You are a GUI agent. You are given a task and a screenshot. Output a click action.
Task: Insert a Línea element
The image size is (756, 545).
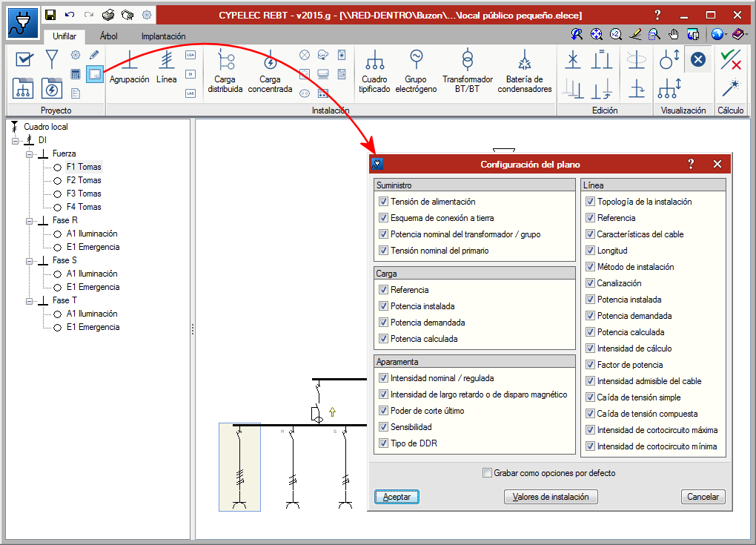pyautogui.click(x=166, y=67)
